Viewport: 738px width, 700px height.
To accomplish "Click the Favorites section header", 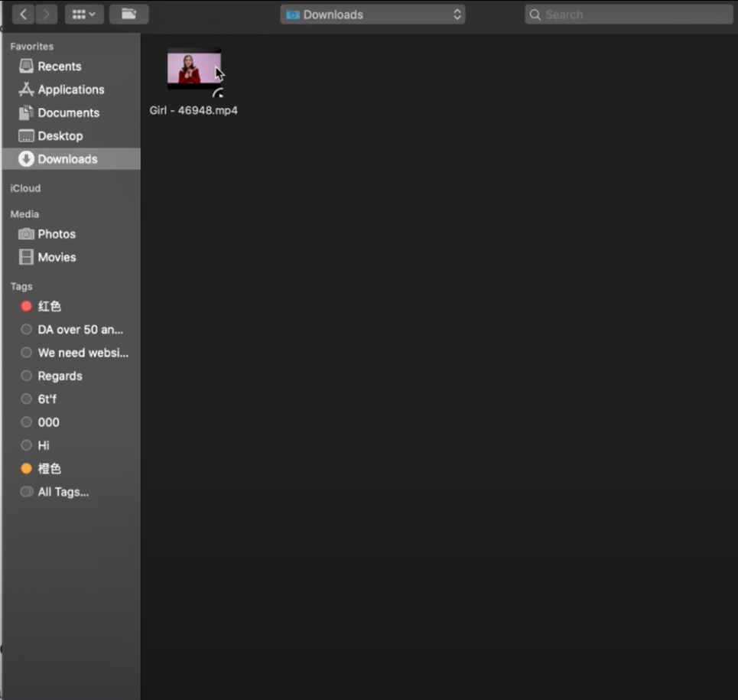I will 32,47.
